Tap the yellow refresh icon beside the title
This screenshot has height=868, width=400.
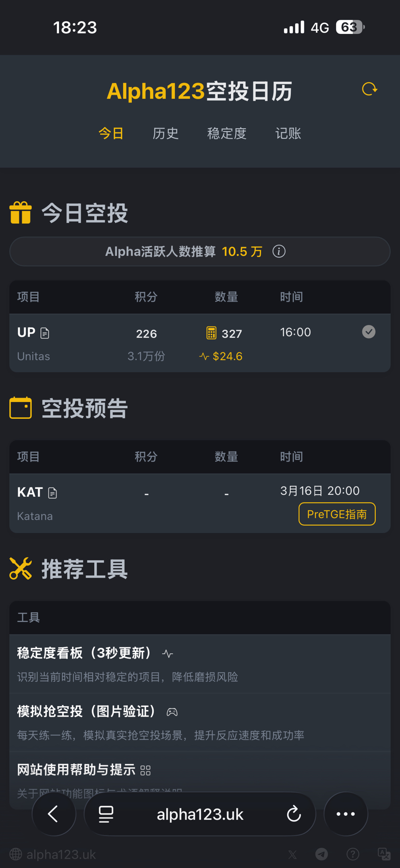(370, 89)
